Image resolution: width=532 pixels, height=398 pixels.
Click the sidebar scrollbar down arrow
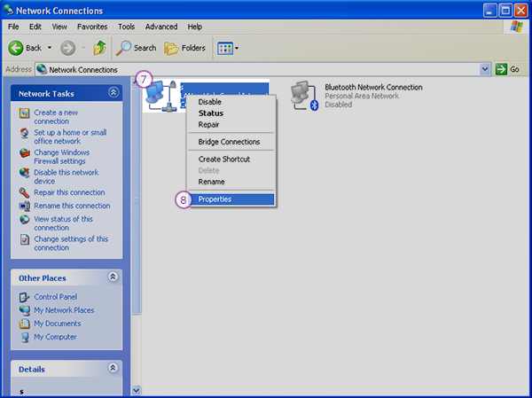point(136,390)
